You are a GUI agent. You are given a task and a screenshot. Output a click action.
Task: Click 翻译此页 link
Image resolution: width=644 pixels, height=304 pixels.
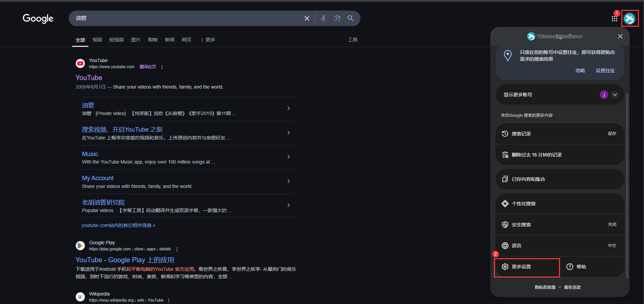[x=148, y=67]
